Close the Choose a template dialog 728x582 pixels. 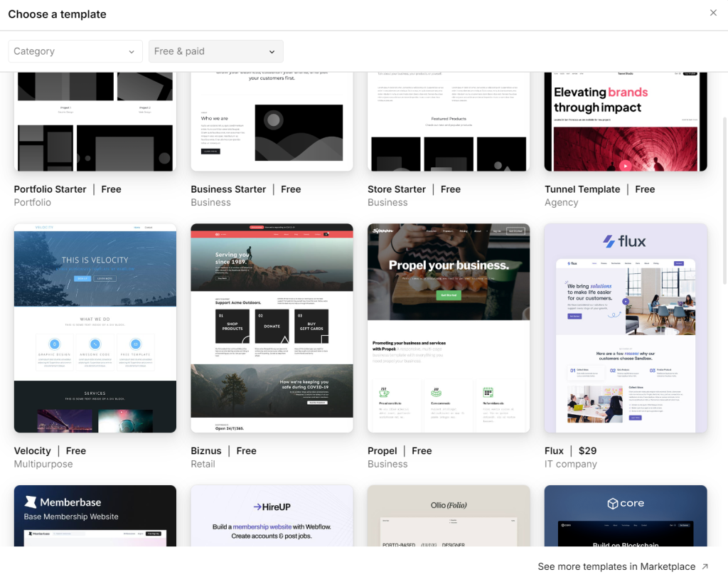[x=713, y=13]
